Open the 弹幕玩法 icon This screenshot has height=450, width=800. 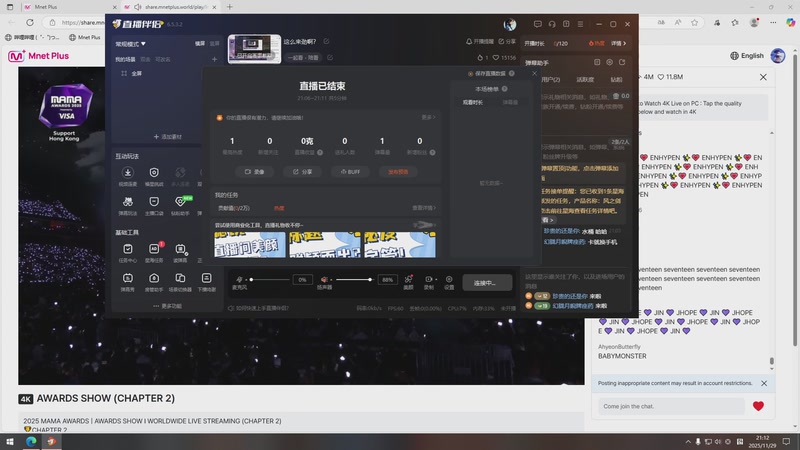point(128,202)
